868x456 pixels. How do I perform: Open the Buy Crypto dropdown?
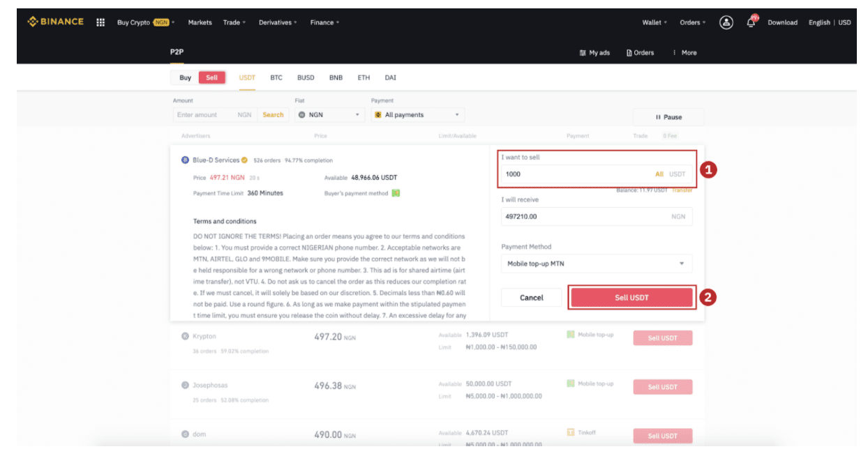(x=146, y=22)
